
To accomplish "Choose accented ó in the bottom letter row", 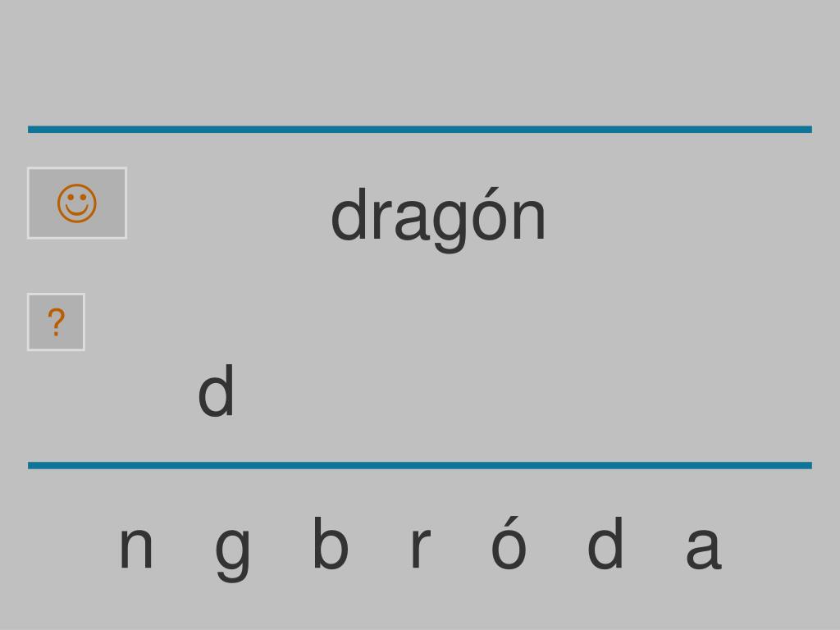I will pos(509,543).
